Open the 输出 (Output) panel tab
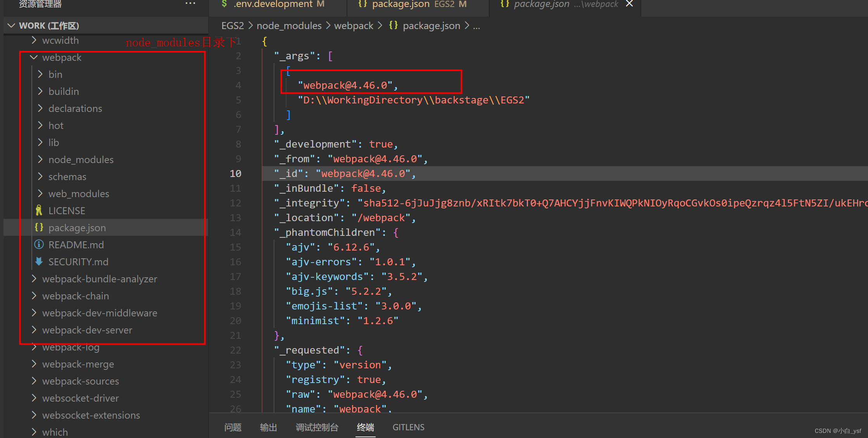Image resolution: width=868 pixels, height=438 pixels. click(x=268, y=427)
